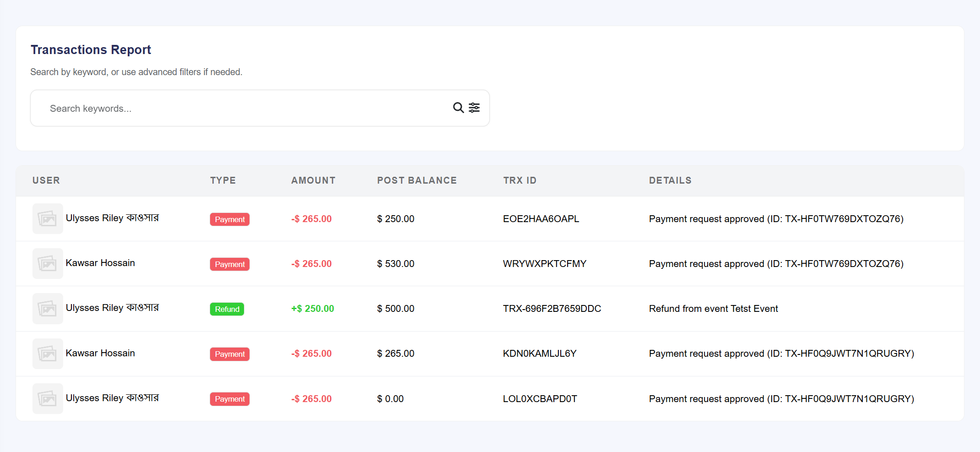Select the TYPE column header

click(x=223, y=180)
